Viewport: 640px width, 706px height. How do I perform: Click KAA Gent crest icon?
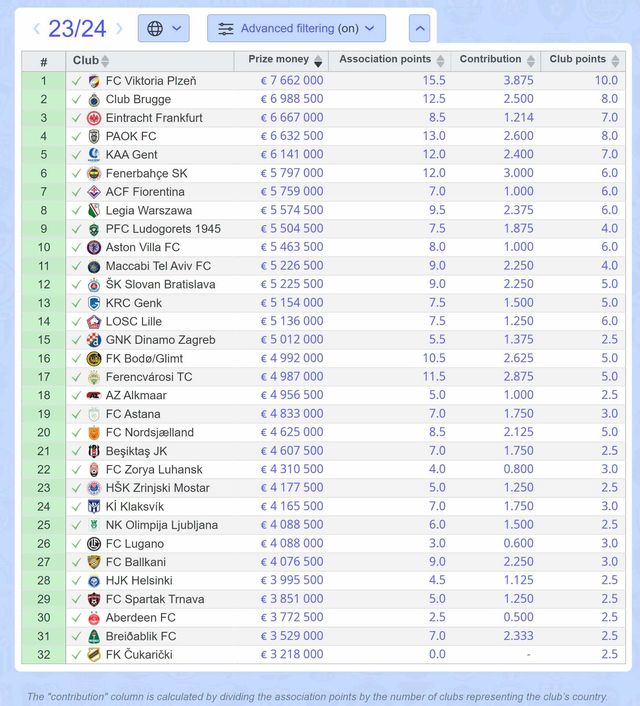click(94, 155)
